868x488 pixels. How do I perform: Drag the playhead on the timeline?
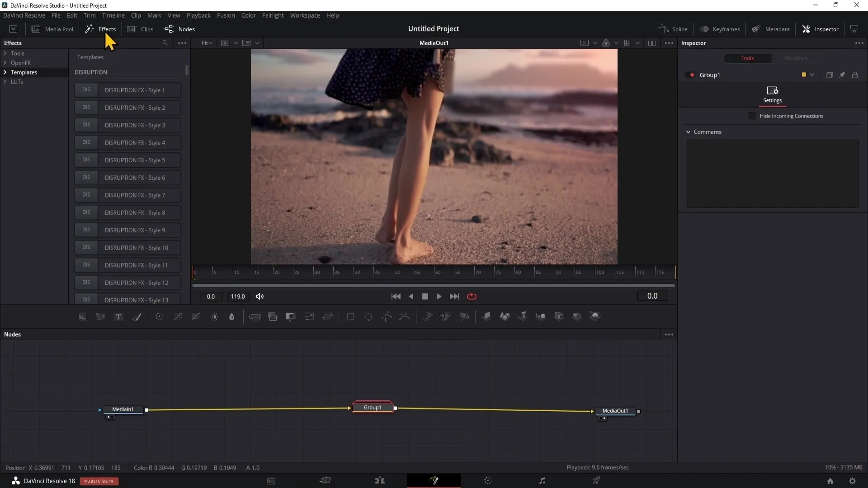(x=194, y=272)
